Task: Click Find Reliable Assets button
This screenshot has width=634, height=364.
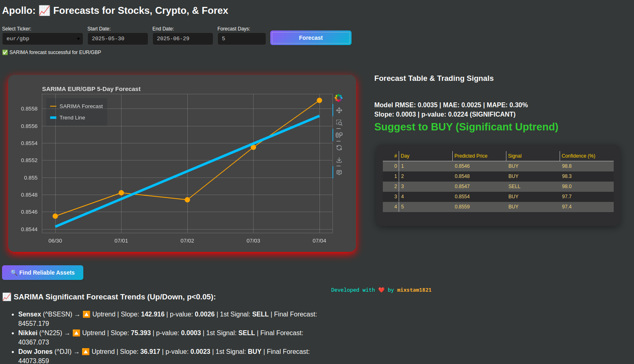Action: (x=43, y=273)
